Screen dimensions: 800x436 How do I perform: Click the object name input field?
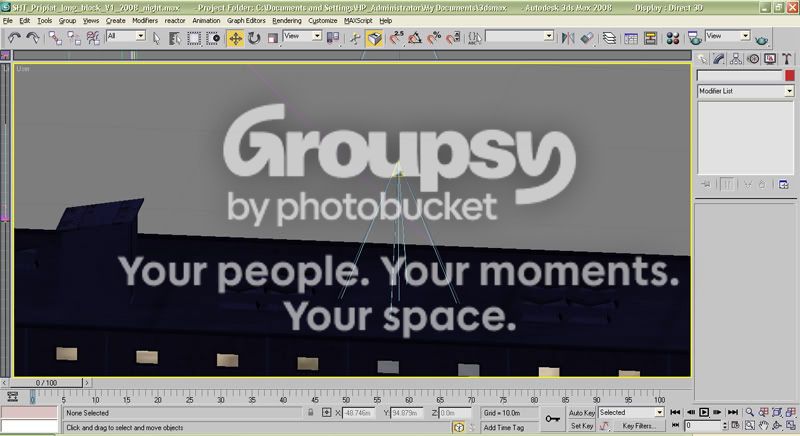(739, 75)
